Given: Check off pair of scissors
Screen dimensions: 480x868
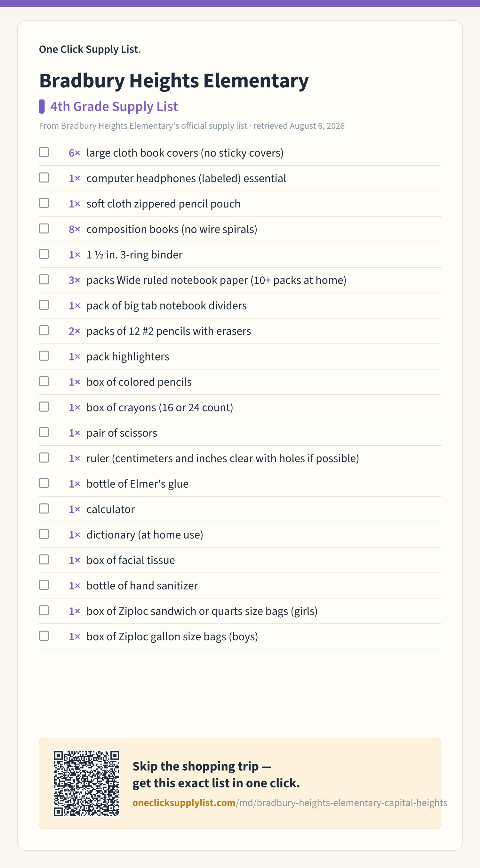Looking at the screenshot, I should click(44, 432).
